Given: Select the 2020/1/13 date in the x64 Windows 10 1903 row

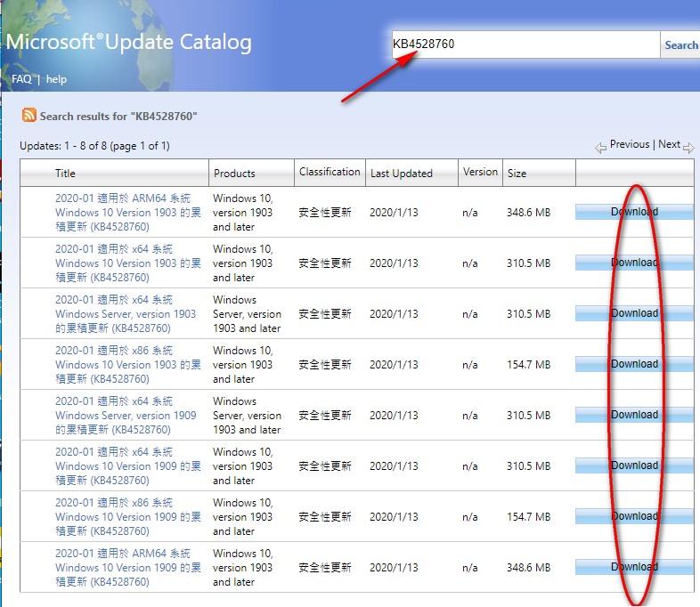Looking at the screenshot, I should 394,263.
